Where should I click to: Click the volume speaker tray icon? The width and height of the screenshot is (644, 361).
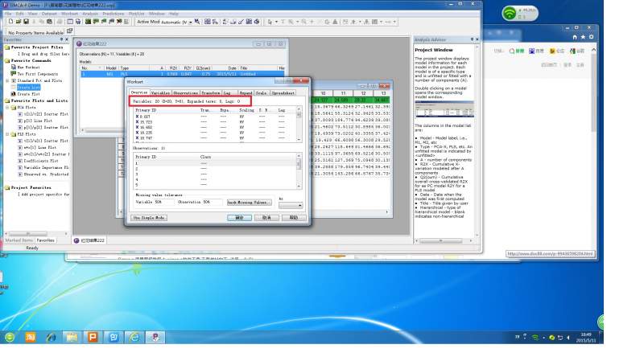point(568,337)
